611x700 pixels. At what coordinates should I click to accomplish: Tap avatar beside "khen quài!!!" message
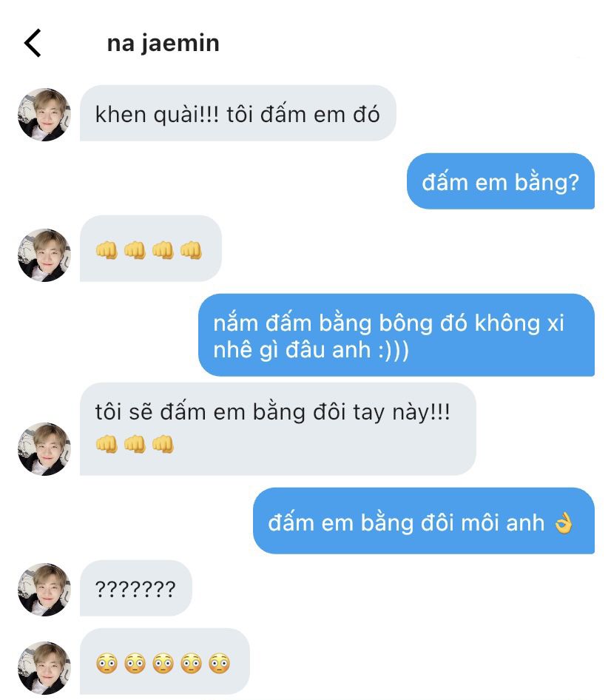click(x=44, y=115)
